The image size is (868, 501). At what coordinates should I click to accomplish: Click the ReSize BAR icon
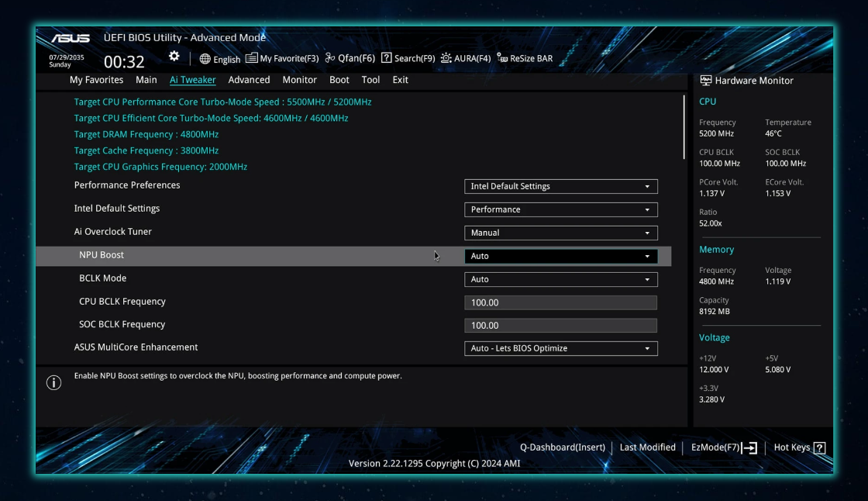[502, 57]
